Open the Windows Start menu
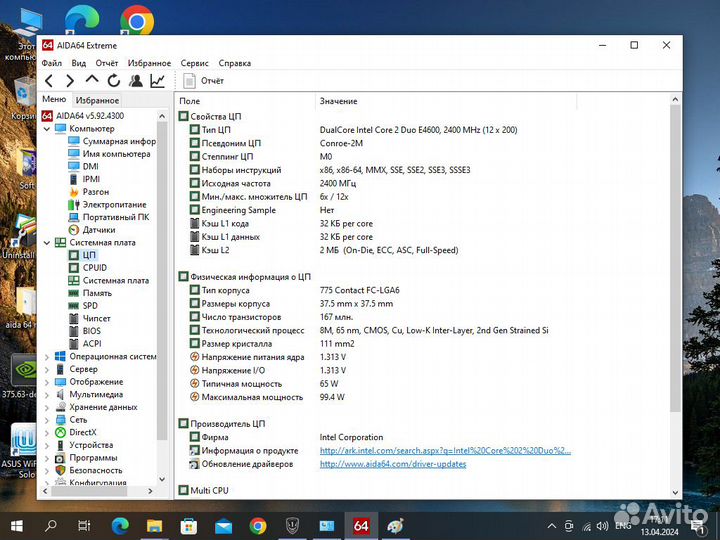720x540 pixels. pyautogui.click(x=17, y=526)
